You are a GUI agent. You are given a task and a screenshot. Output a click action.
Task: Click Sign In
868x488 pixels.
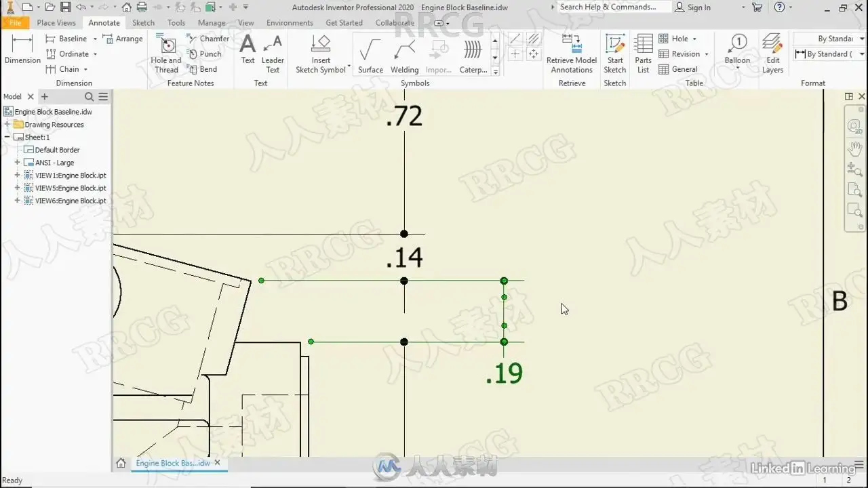pyautogui.click(x=693, y=7)
